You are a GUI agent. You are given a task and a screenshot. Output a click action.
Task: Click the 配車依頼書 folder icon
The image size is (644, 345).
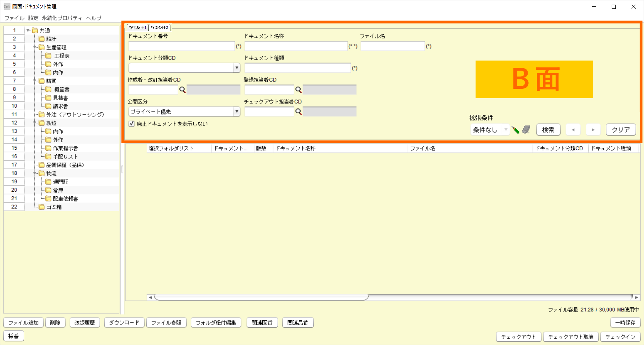[x=48, y=198]
